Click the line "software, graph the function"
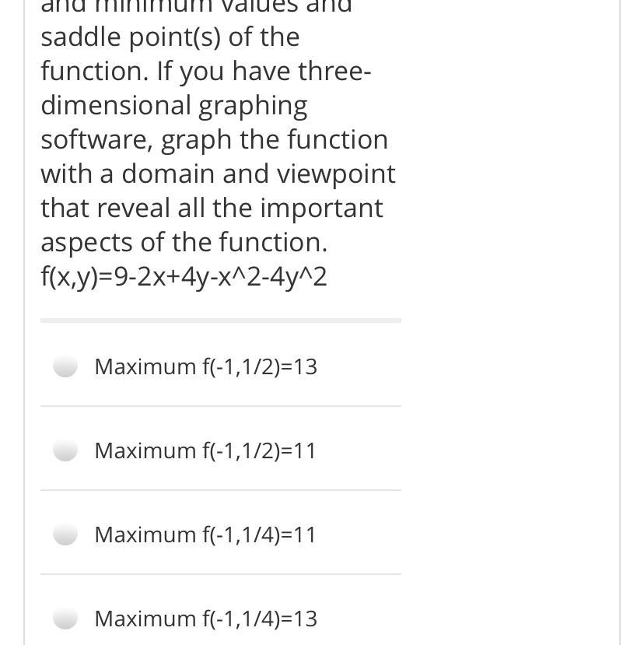 pos(214,139)
